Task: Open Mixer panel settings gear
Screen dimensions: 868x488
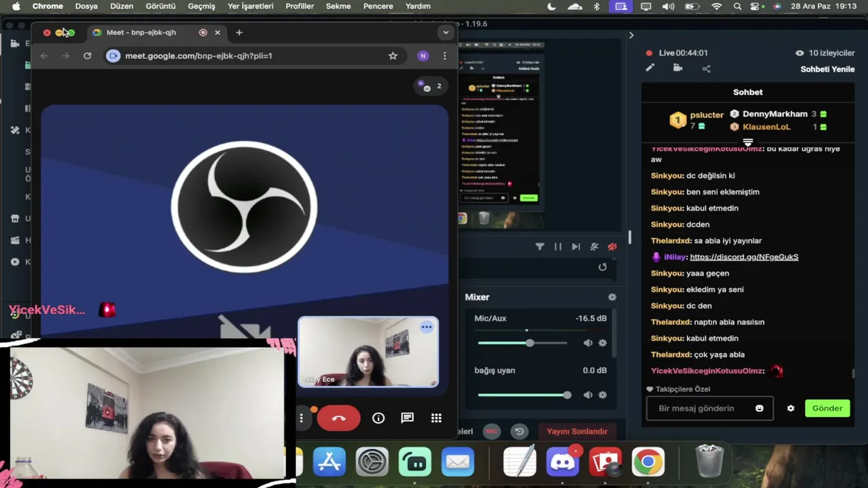Action: click(612, 297)
